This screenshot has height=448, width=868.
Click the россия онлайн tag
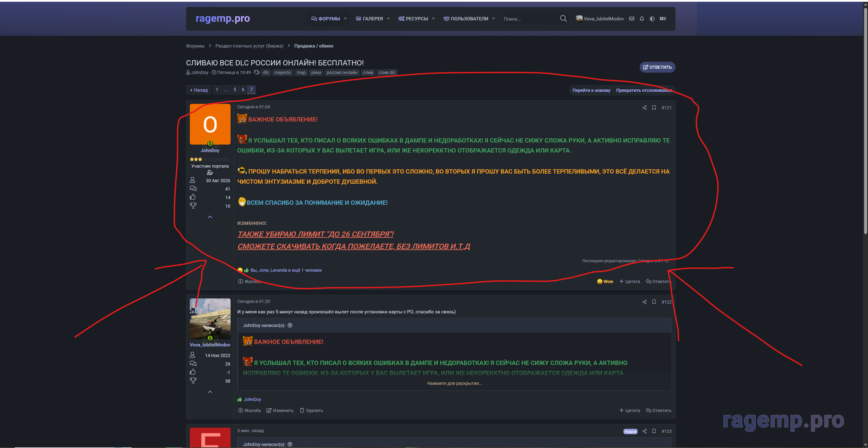click(x=342, y=72)
